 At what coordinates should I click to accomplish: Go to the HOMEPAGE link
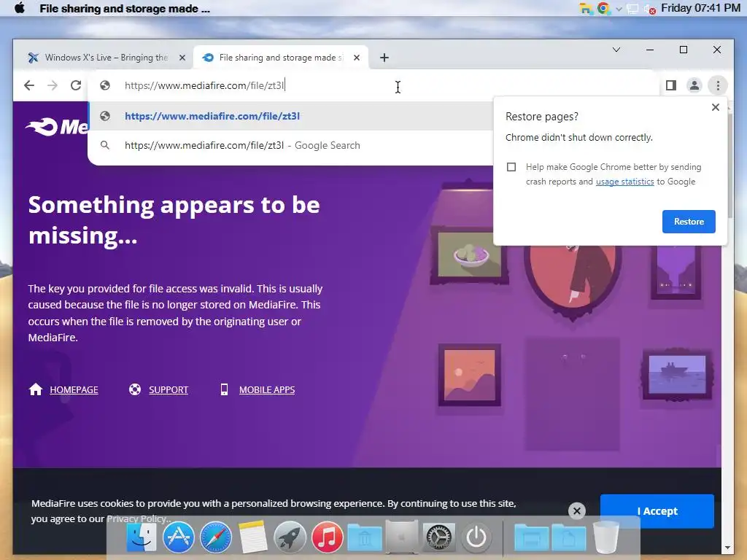click(74, 389)
